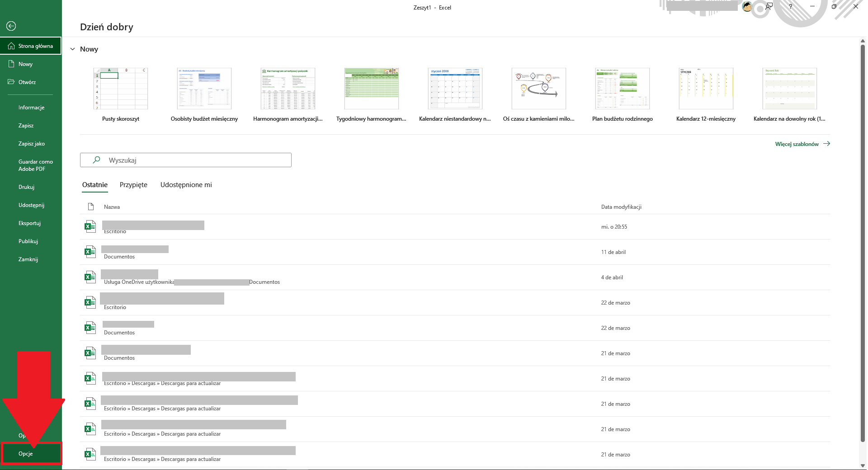Open OneDrive Excel file dated 4 de abril

(x=455, y=277)
